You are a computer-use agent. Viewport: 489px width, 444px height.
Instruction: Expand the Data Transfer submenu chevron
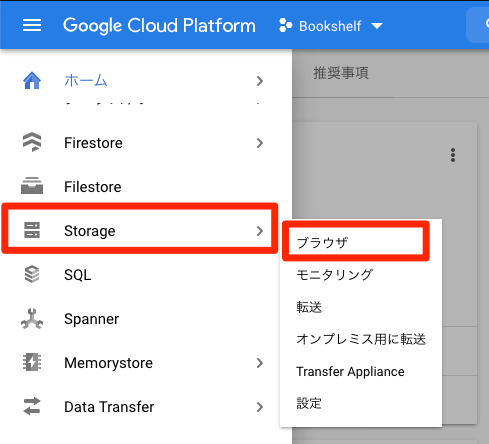[260, 407]
